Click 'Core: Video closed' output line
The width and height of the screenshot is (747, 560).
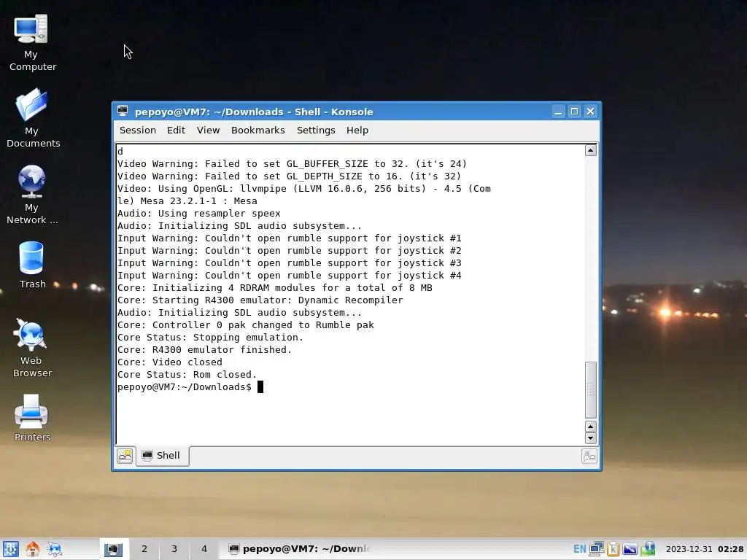pyautogui.click(x=169, y=362)
